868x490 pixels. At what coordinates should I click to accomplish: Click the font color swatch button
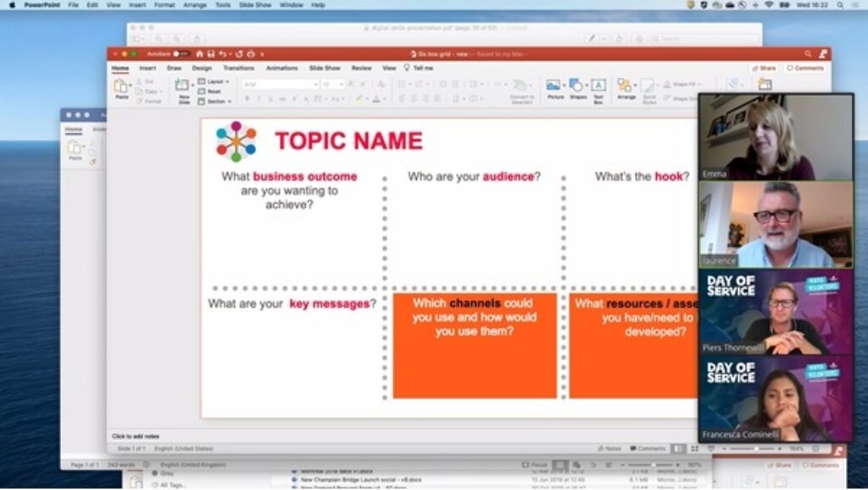coord(376,98)
